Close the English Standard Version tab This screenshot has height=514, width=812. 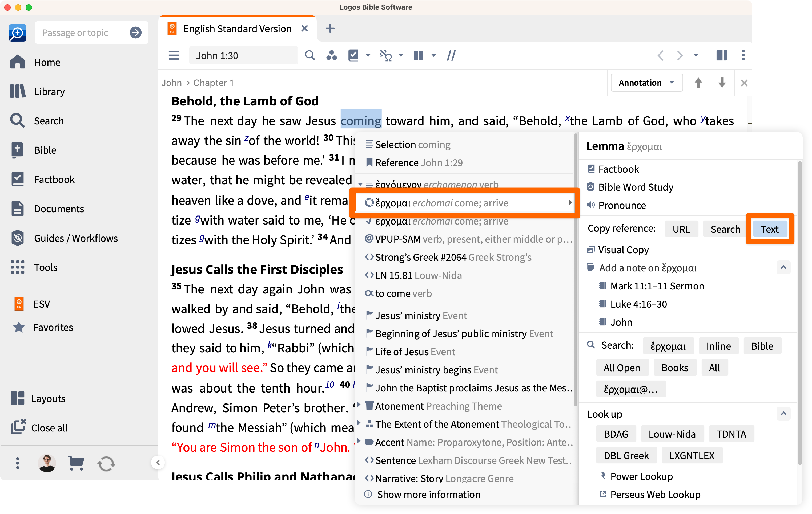tap(304, 28)
